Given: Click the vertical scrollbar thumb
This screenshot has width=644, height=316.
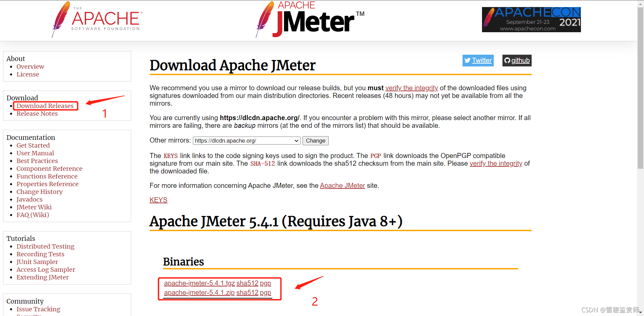Looking at the screenshot, I should point(640,87).
